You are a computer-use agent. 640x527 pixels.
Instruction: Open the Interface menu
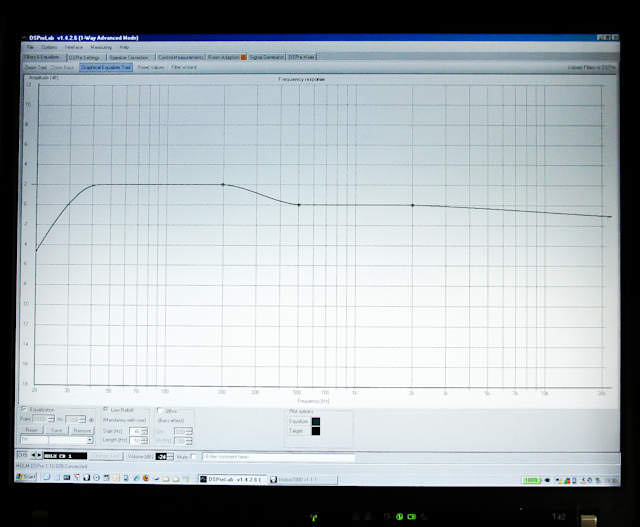(x=74, y=47)
